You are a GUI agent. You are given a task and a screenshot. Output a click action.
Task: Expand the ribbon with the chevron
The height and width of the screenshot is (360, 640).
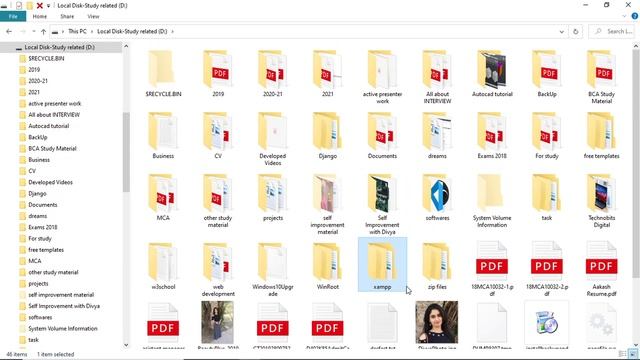(624, 16)
